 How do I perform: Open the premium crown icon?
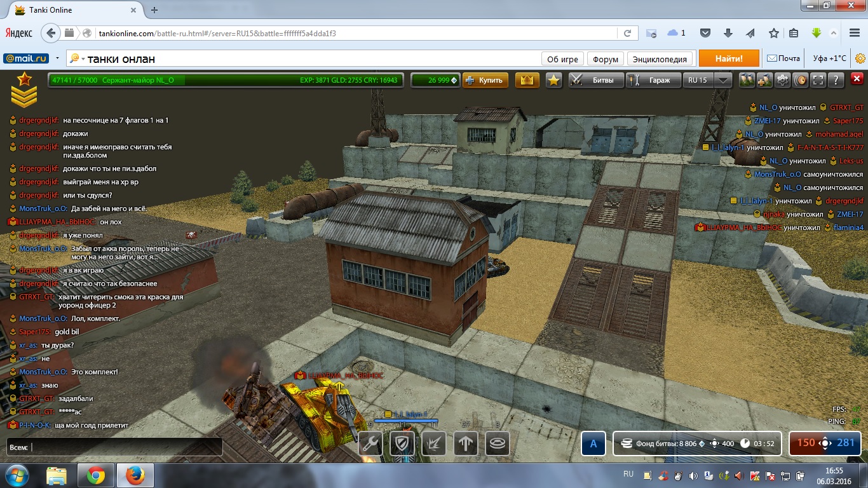click(x=527, y=80)
